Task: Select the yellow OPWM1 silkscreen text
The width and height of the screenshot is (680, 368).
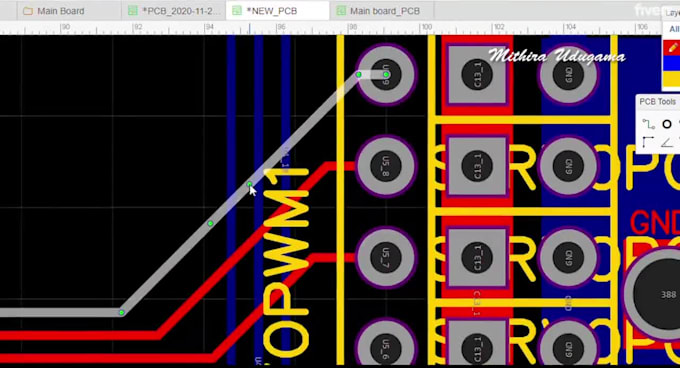Action: pos(286,264)
